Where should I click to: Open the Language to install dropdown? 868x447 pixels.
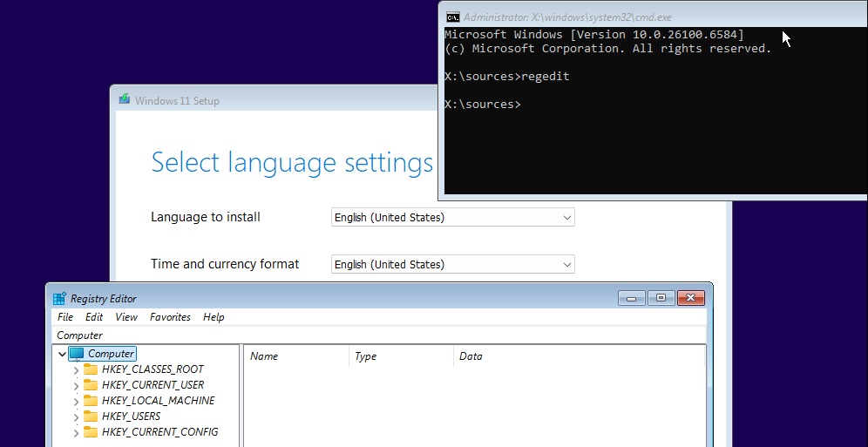point(453,218)
